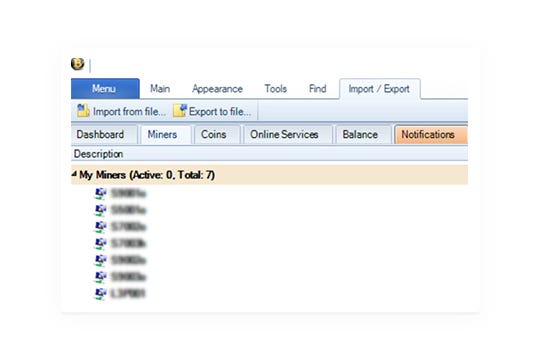Select the Tools ribbon tab
This screenshot has width=540, height=360.
276,89
